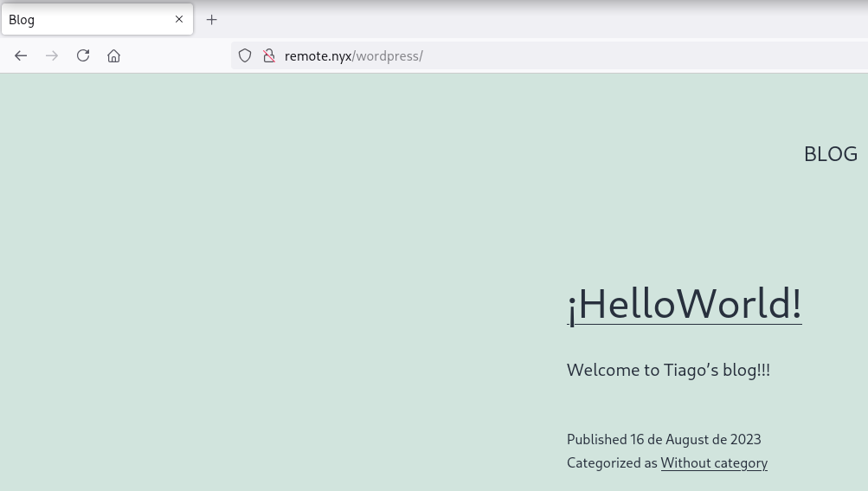Click the /wordpress/ path in the URL

[x=389, y=56]
